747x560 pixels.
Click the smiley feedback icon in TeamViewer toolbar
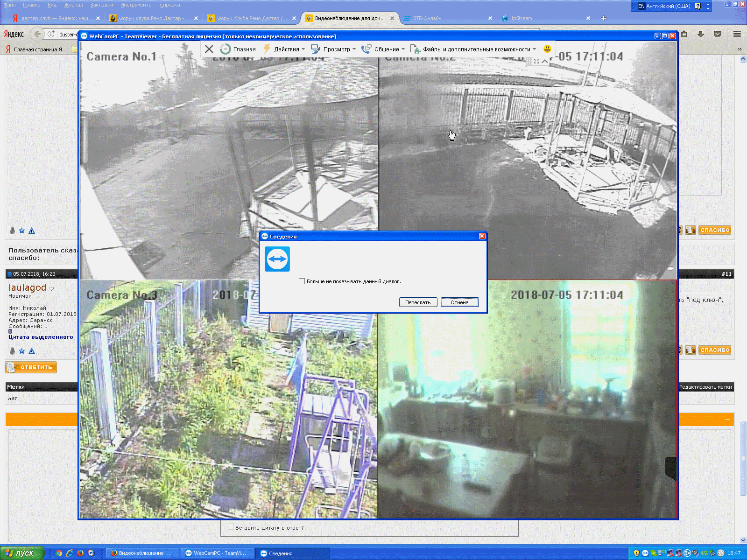(x=547, y=49)
